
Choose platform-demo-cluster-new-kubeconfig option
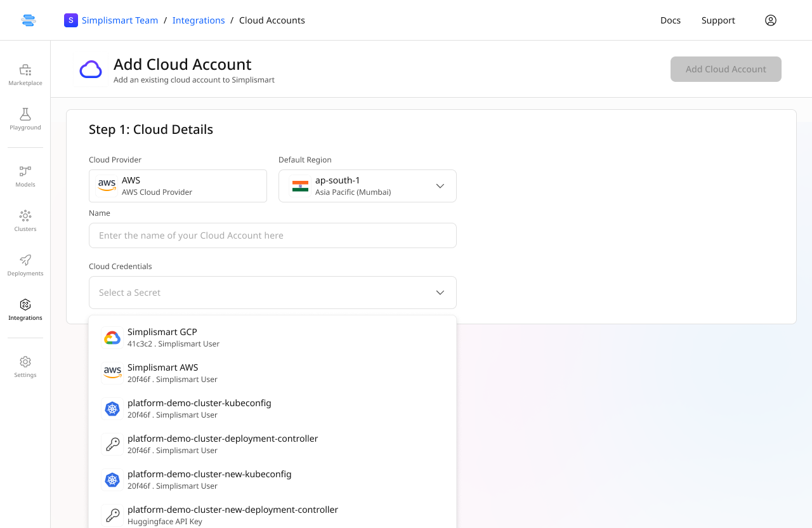click(273, 480)
